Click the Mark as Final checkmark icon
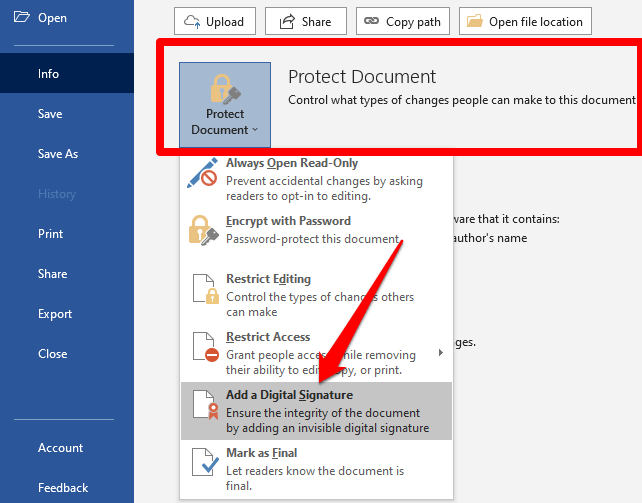The width and height of the screenshot is (642, 503). tap(203, 463)
